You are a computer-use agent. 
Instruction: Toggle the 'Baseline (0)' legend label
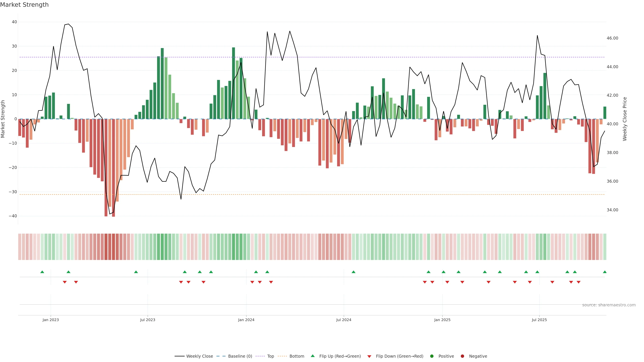240,356
